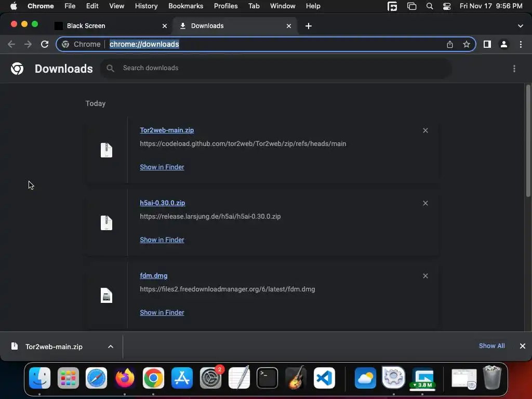The image size is (532, 399).
Task: Open System Settings from the Dock
Action: coord(210,378)
